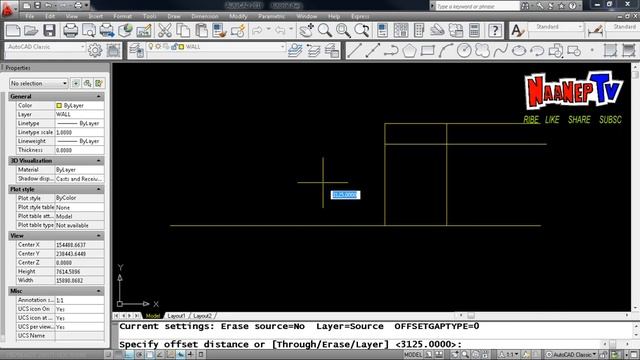The height and width of the screenshot is (360, 640).
Task: Select the Rectangle tool
Action: click(x=427, y=51)
